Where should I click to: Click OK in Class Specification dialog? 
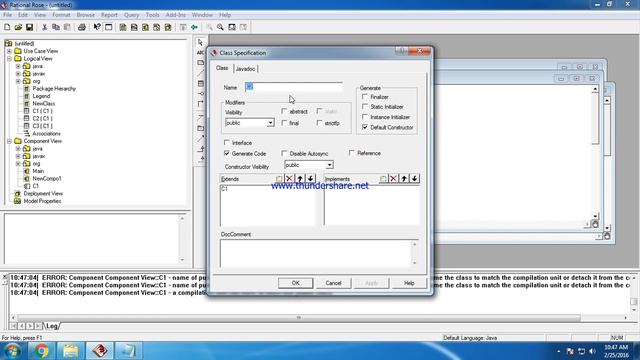[x=296, y=283]
